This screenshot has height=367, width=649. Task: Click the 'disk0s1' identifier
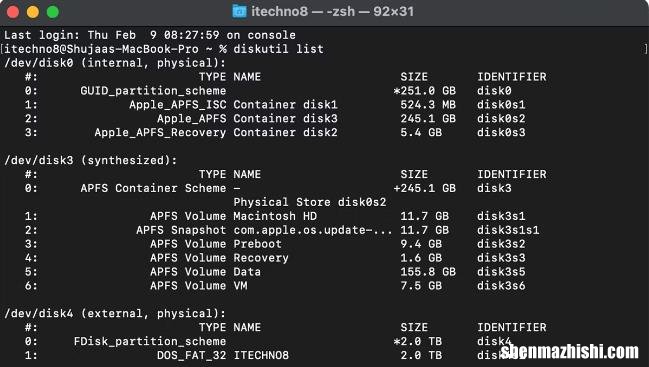pyautogui.click(x=501, y=104)
